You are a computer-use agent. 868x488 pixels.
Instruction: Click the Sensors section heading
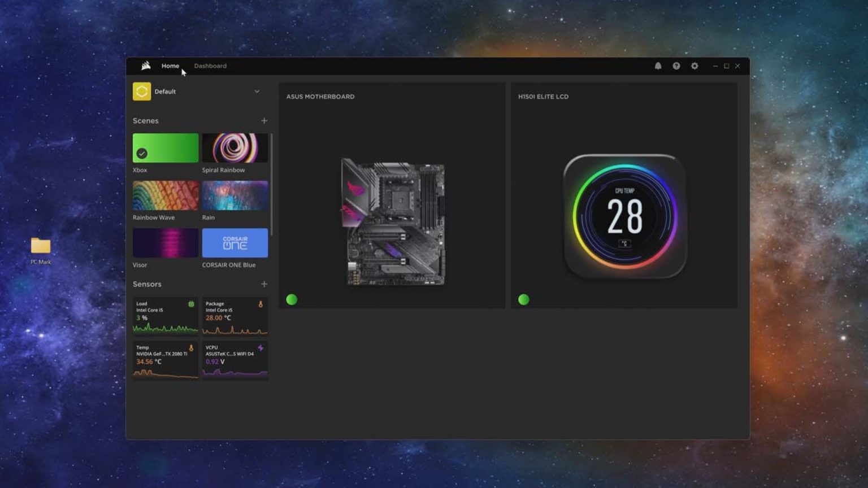point(147,284)
